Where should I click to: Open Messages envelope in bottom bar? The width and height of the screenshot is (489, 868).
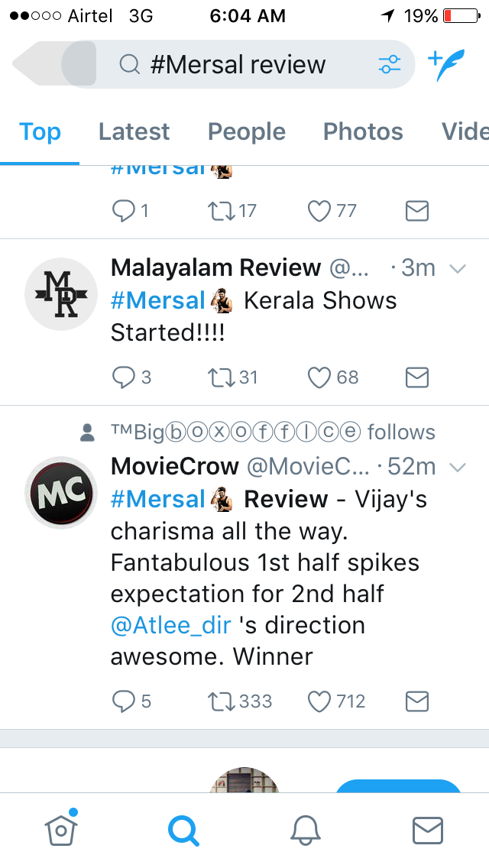428,831
